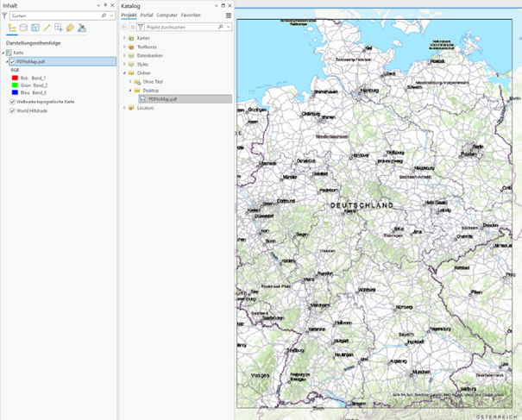Collapse the Desktop folder
Image resolution: width=522 pixels, height=420 pixels.
pos(130,91)
